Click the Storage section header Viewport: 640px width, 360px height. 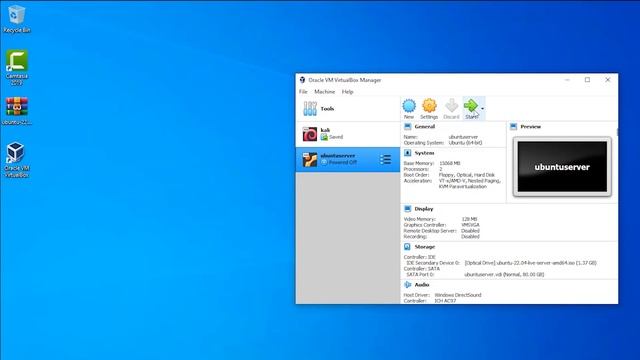tap(424, 247)
